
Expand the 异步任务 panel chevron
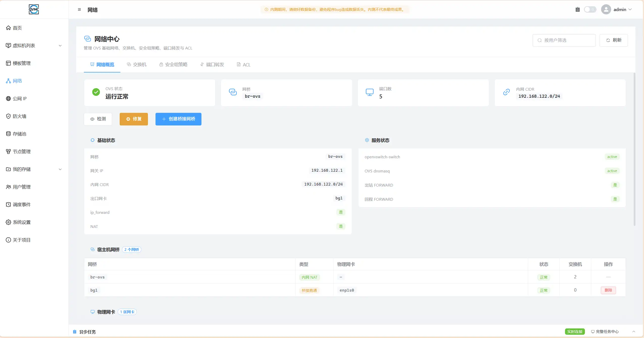[634, 332]
